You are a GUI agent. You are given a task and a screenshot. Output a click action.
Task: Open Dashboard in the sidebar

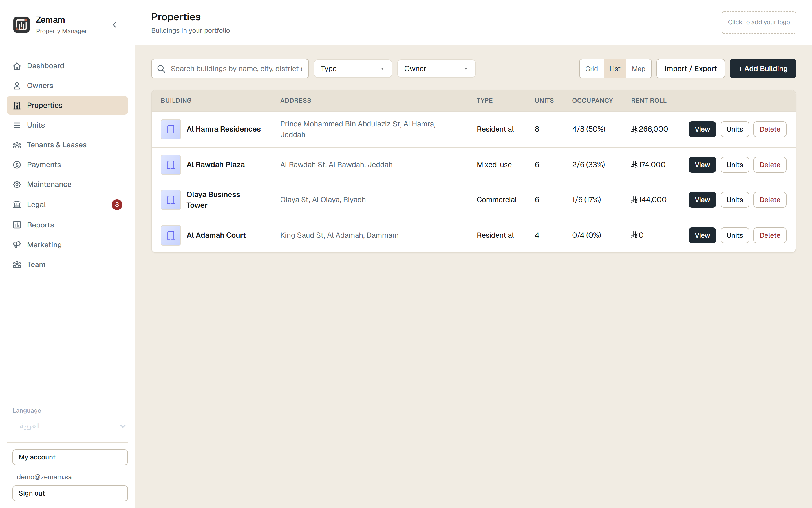pyautogui.click(x=67, y=66)
